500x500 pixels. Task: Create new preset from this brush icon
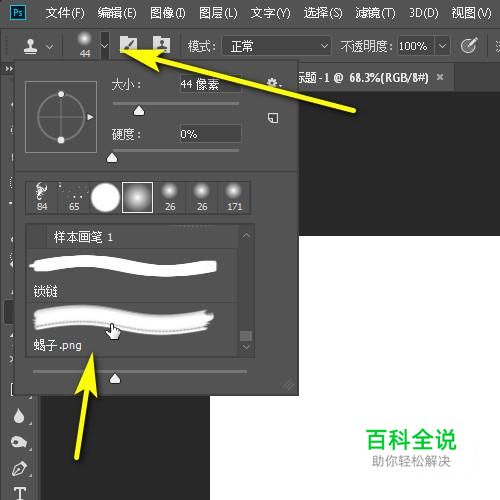click(x=273, y=118)
